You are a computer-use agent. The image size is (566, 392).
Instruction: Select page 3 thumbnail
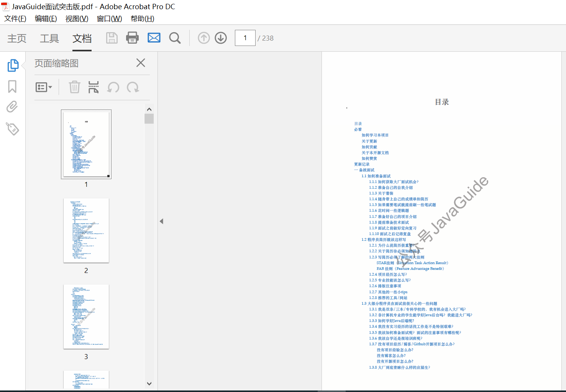click(x=86, y=317)
